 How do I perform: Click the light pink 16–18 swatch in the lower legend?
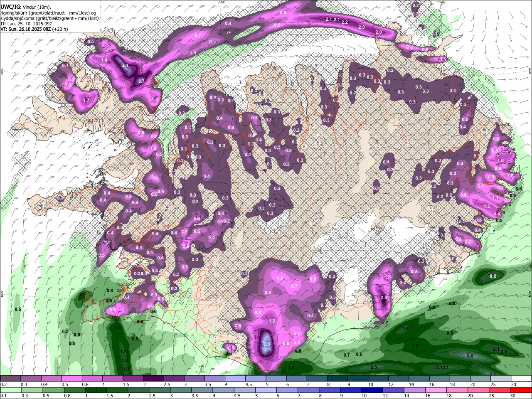coord(436,390)
